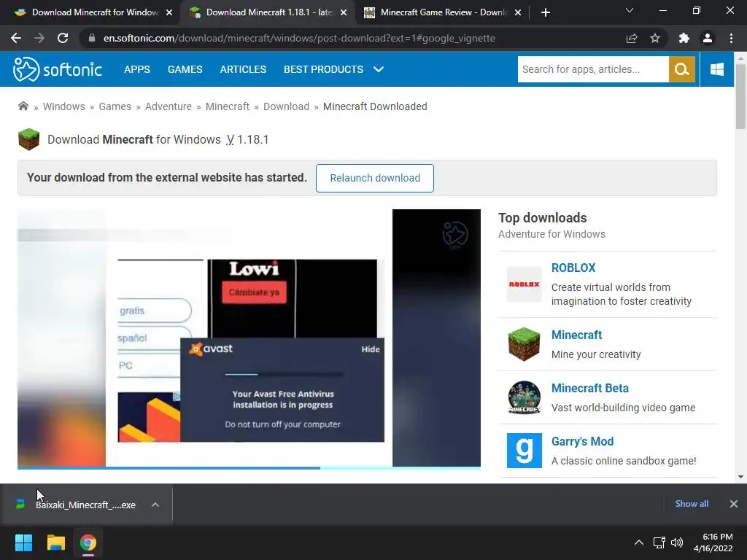Click the browser forward arrow

(39, 38)
